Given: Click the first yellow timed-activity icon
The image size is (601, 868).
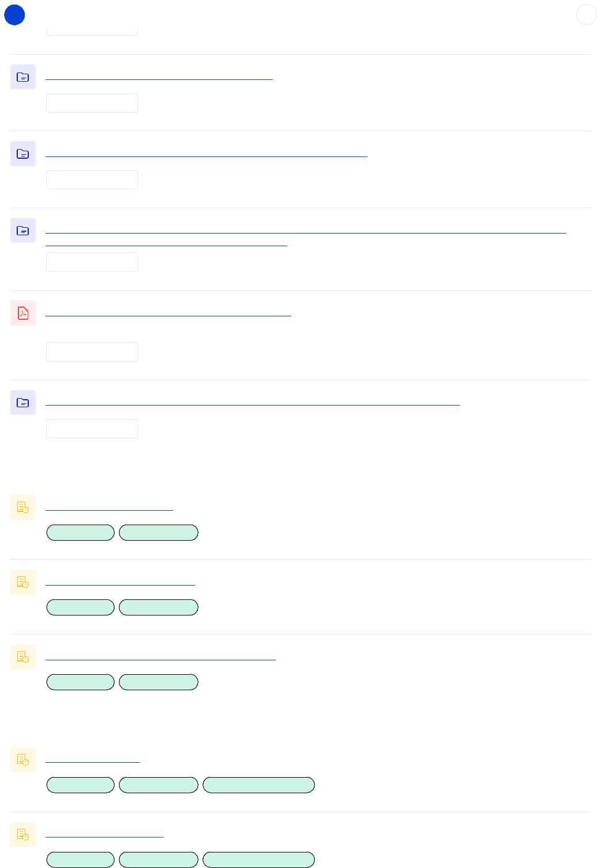Looking at the screenshot, I should pos(23,507).
